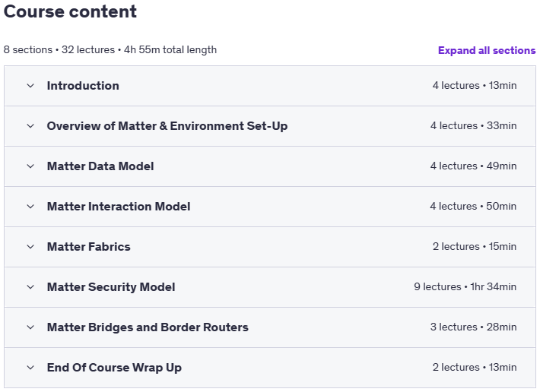Expand chevron for Overview of Matter & Environment Set-Up
Viewport: 540px width, 392px height.
30,126
